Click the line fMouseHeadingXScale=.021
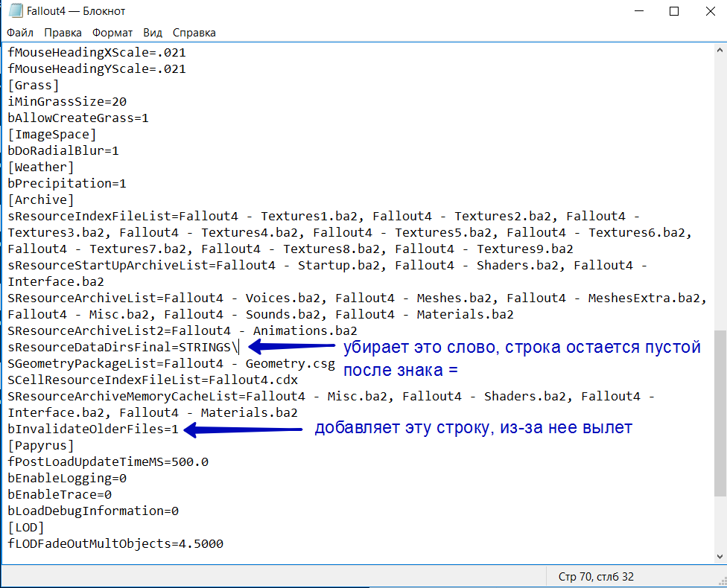727x588 pixels. (96, 53)
